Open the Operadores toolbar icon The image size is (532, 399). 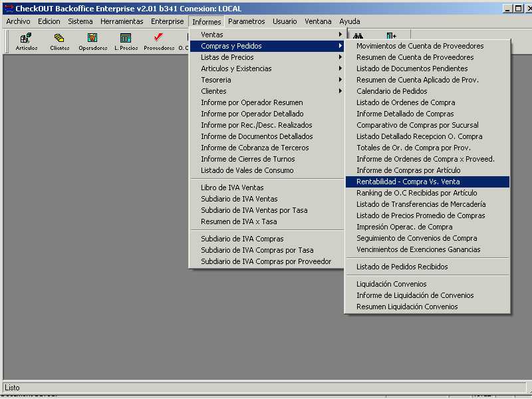92,41
